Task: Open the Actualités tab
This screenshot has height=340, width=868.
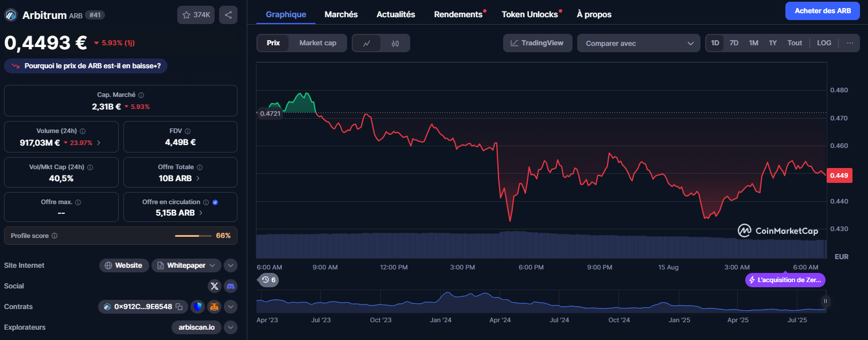Action: (396, 14)
